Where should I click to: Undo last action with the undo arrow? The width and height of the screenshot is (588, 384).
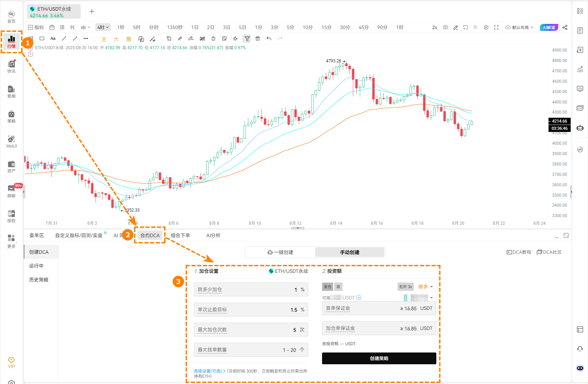(269, 38)
